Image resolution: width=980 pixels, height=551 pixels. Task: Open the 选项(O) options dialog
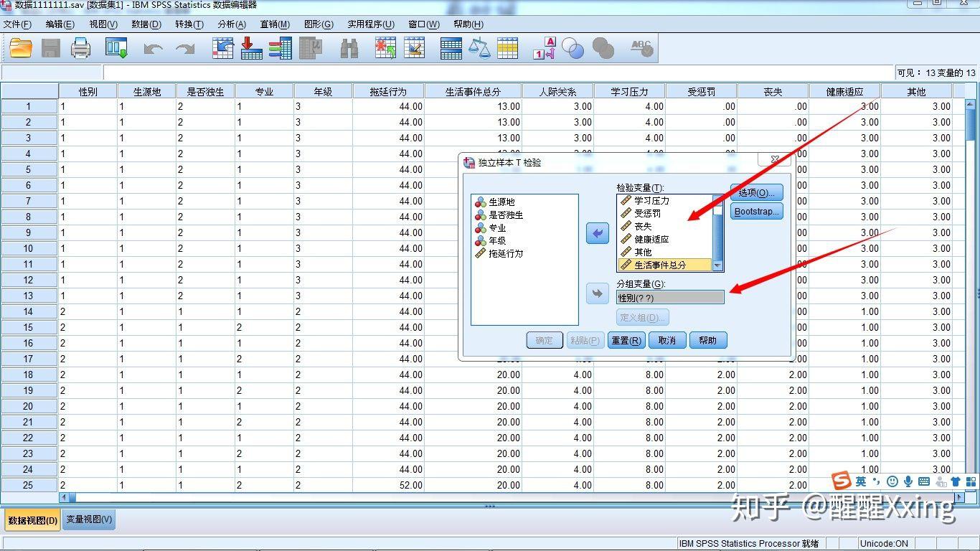click(x=755, y=192)
